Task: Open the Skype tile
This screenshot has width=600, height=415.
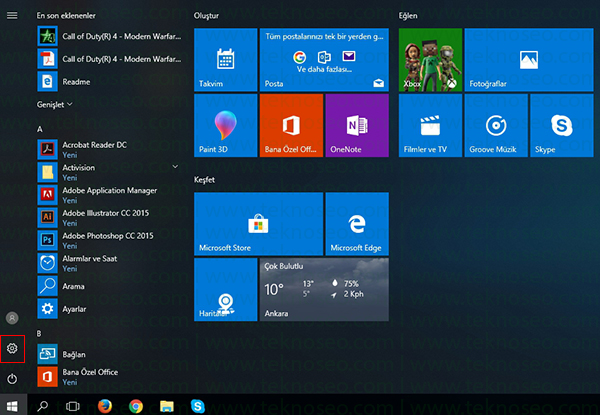Action: coord(562,125)
